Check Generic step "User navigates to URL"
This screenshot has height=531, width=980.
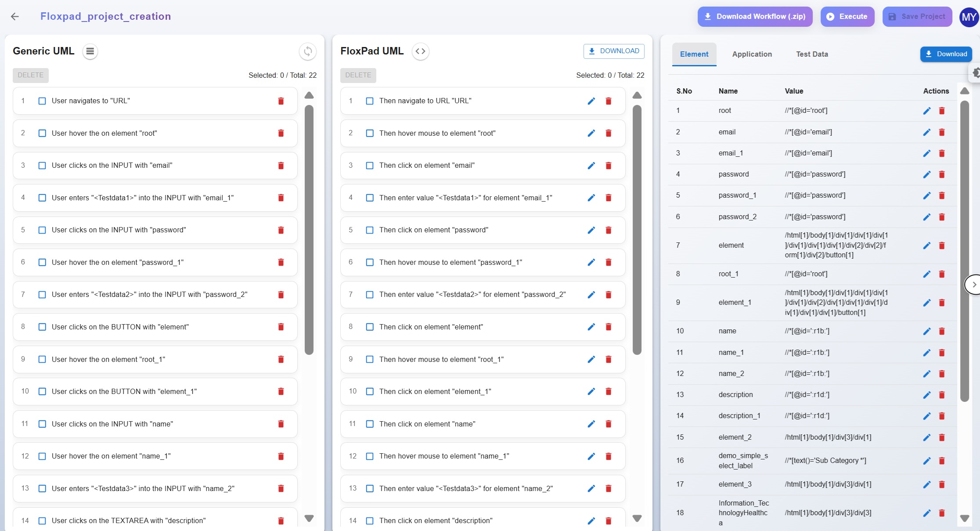pos(42,101)
